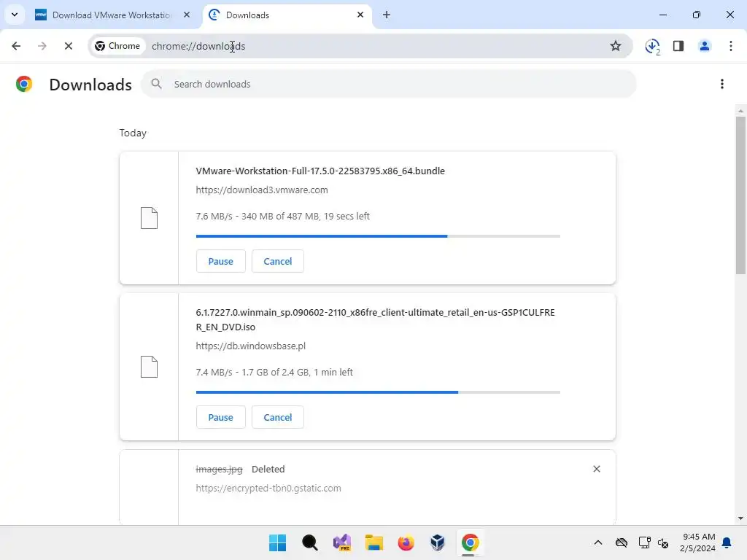Close the Downloads tab
The image size is (747, 560).
tap(360, 15)
